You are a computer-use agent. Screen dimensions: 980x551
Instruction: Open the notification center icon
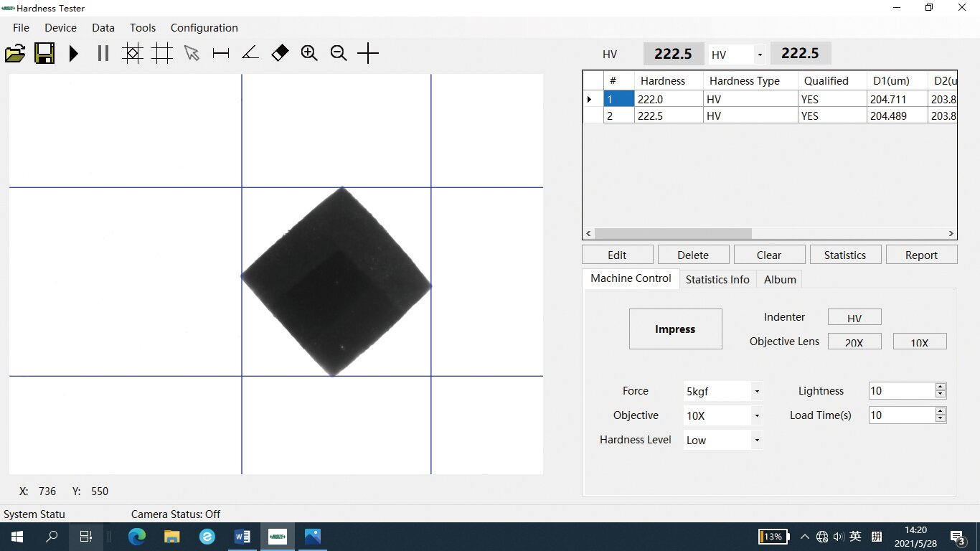(x=958, y=537)
